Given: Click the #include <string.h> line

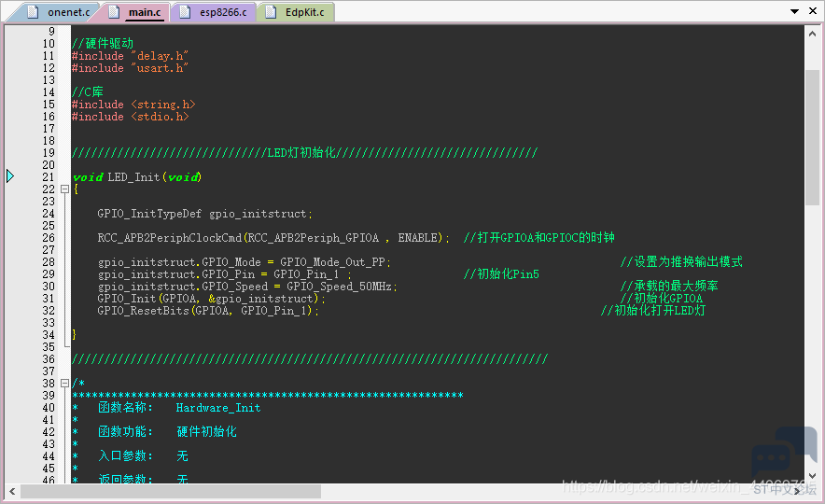Looking at the screenshot, I should [133, 105].
